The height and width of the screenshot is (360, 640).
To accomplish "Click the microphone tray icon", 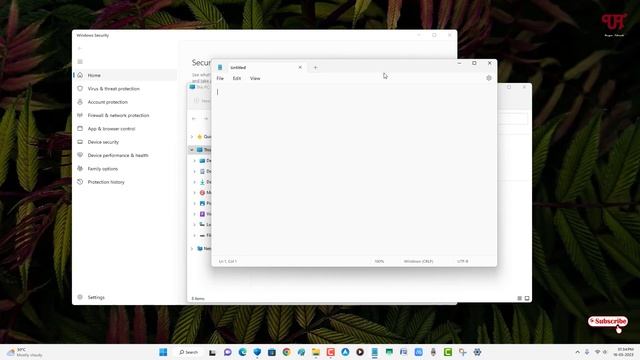I will [x=587, y=352].
